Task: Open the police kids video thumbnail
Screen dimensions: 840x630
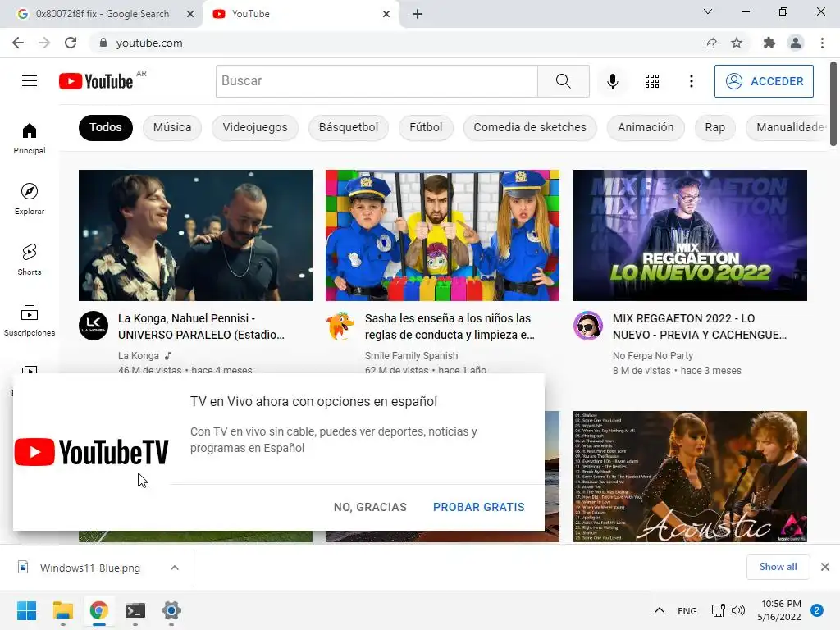Action: [442, 235]
